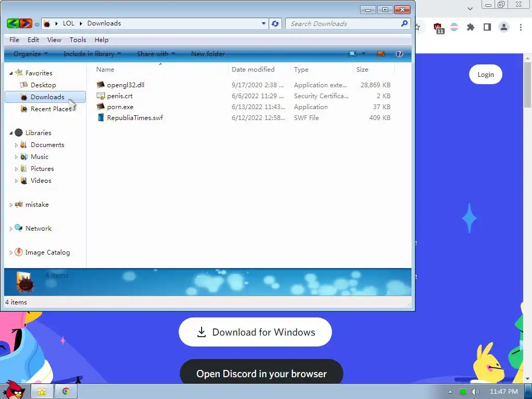Open the Help menu
The width and height of the screenshot is (532, 399).
pos(101,39)
